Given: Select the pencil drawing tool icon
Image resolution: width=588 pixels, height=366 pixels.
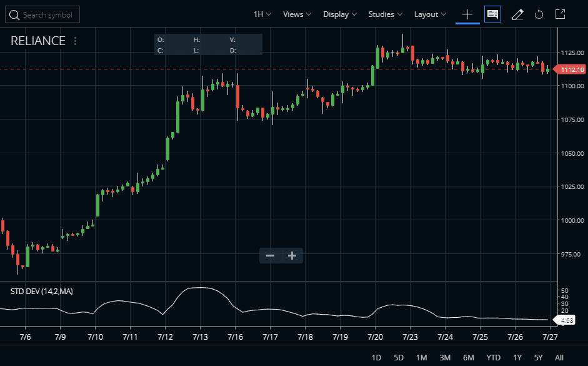Looking at the screenshot, I should (517, 14).
